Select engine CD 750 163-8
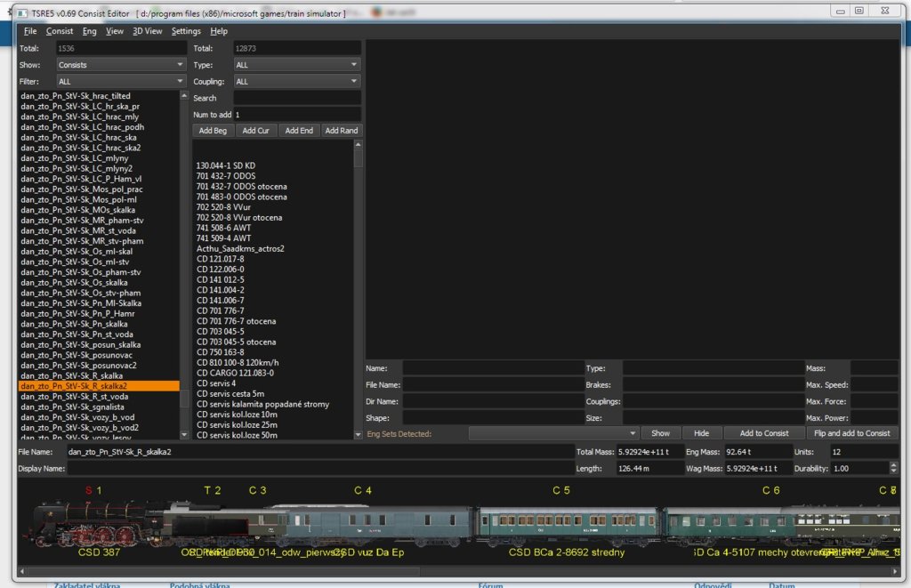Viewport: 911px width, 588px height. click(221, 352)
